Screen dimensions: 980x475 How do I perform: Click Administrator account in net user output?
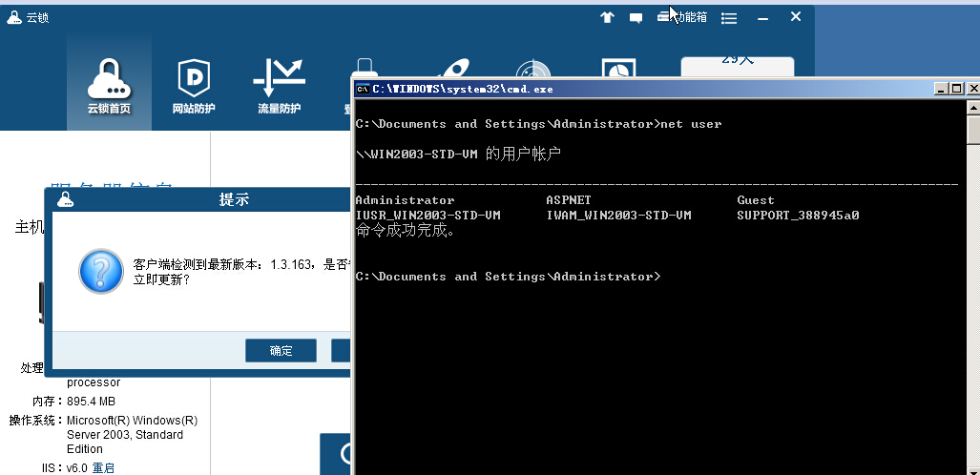(405, 200)
